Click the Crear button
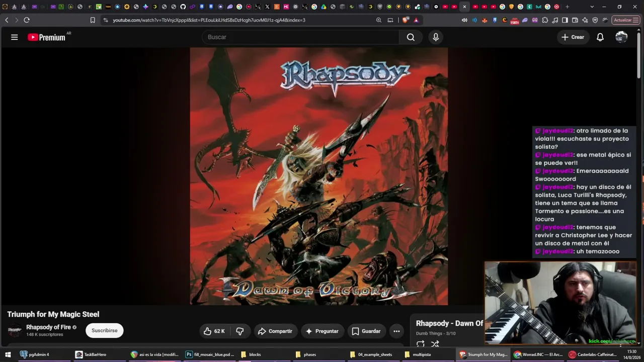 [x=573, y=37]
